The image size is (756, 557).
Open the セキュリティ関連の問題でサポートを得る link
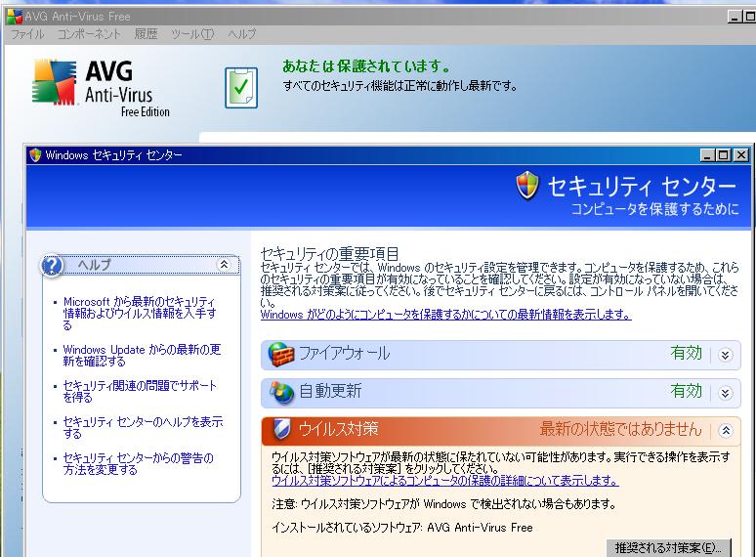coord(140,391)
